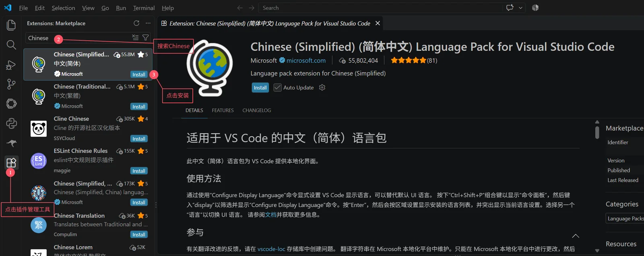The height and width of the screenshot is (256, 644).
Task: Open the Extensions view more actions menu
Action: point(148,23)
